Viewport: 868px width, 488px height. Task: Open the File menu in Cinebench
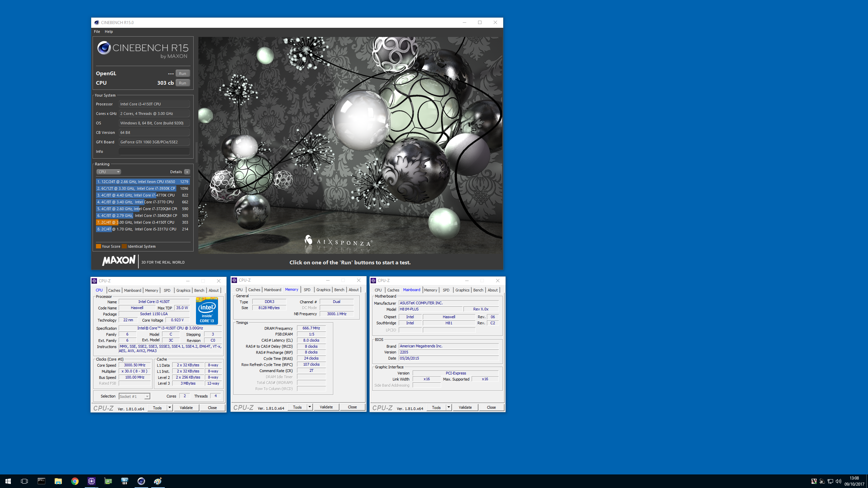[97, 32]
